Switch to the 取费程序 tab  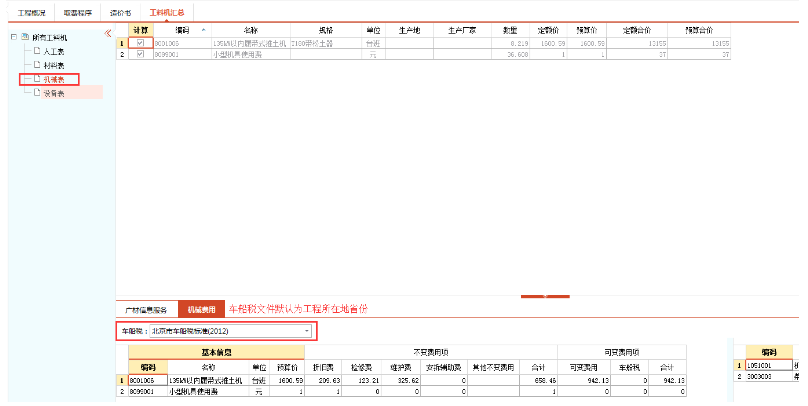[x=77, y=13]
